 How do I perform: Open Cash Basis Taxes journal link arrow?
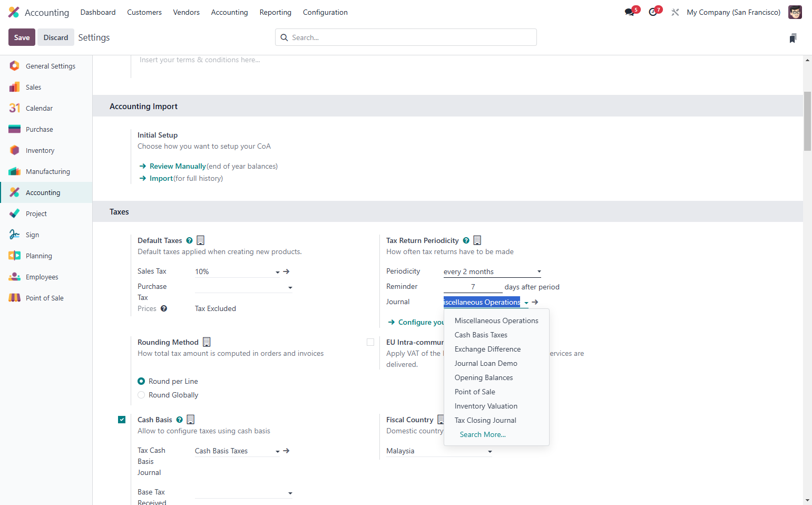point(287,451)
